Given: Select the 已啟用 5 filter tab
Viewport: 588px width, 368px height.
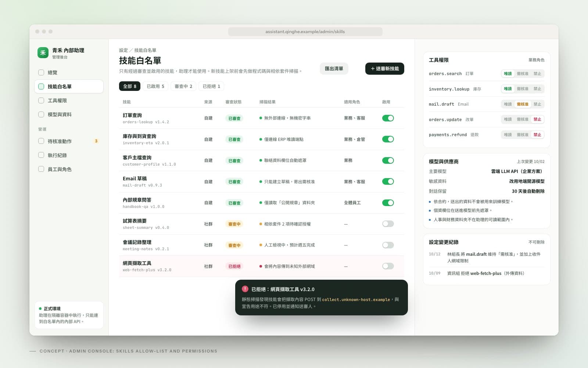Looking at the screenshot, I should click(155, 86).
